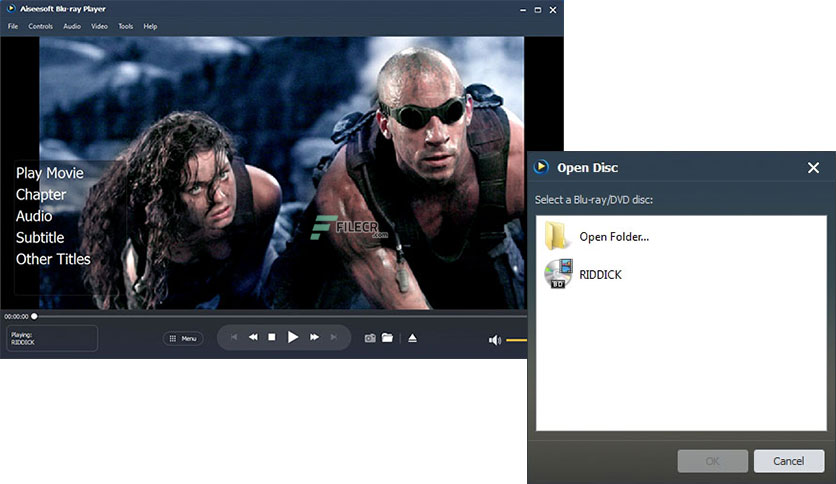Mute the volume speaker icon

tap(495, 340)
